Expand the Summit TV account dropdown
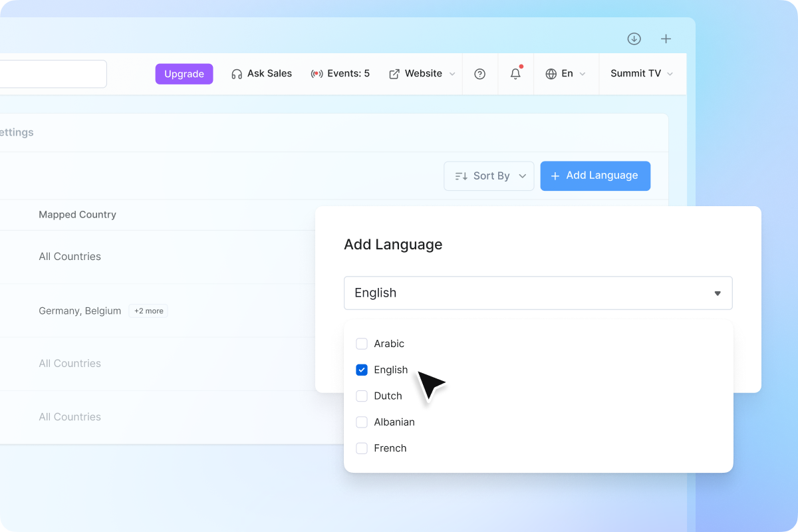This screenshot has height=532, width=798. pos(642,74)
